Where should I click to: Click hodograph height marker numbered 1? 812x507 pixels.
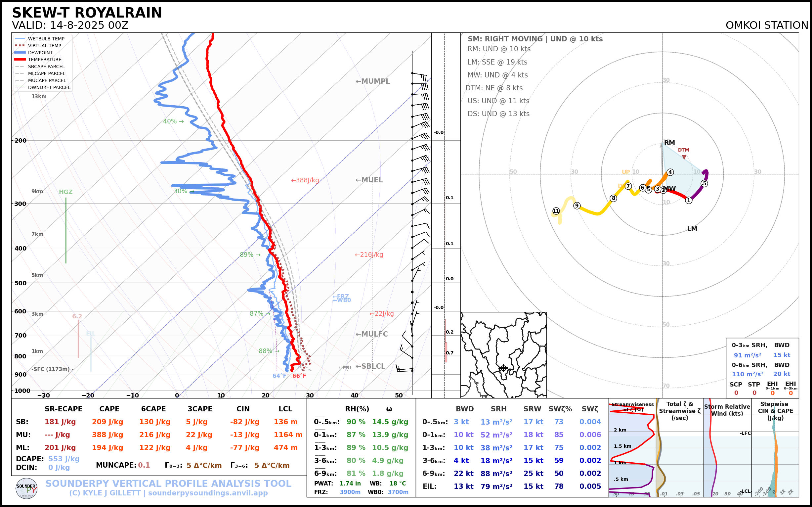coord(689,200)
